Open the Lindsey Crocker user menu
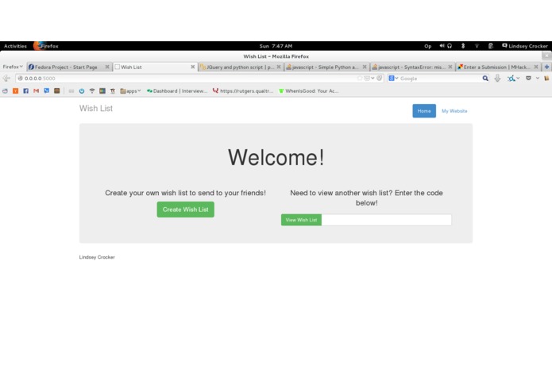Viewport: 552px width, 392px height. [524, 46]
